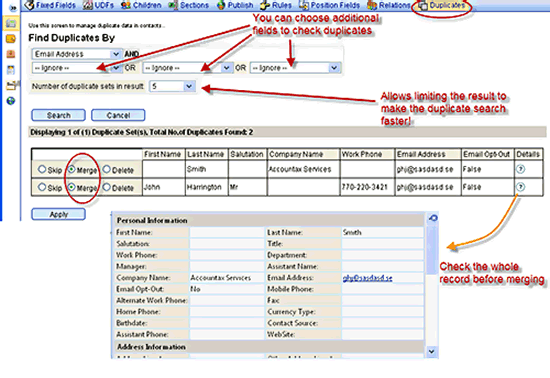Image resolution: width=550 pixels, height=378 pixels.
Task: Open the ghi@sasdasd.se email link
Action: (367, 278)
